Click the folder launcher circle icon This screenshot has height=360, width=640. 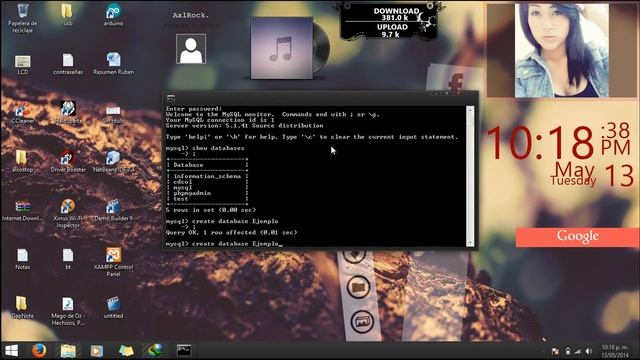pyautogui.click(x=359, y=287)
